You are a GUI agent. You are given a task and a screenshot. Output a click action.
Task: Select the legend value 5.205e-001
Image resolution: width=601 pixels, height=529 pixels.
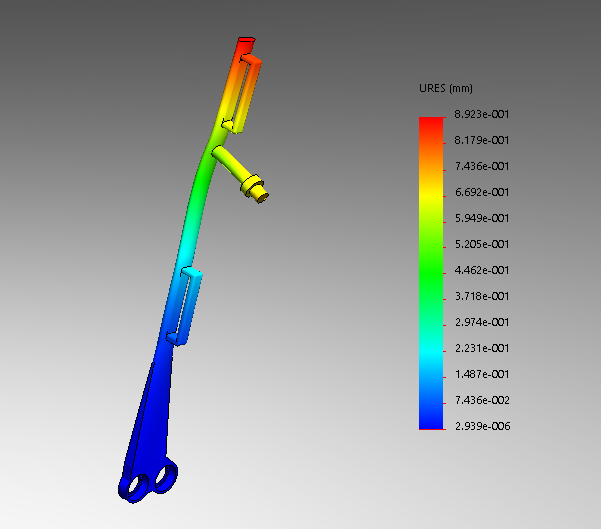point(482,244)
